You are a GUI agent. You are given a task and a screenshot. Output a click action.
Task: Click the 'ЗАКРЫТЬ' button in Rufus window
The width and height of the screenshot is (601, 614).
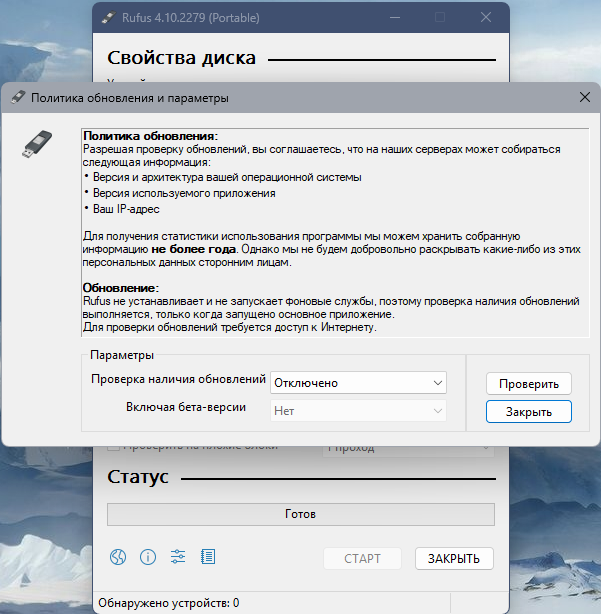pos(454,558)
